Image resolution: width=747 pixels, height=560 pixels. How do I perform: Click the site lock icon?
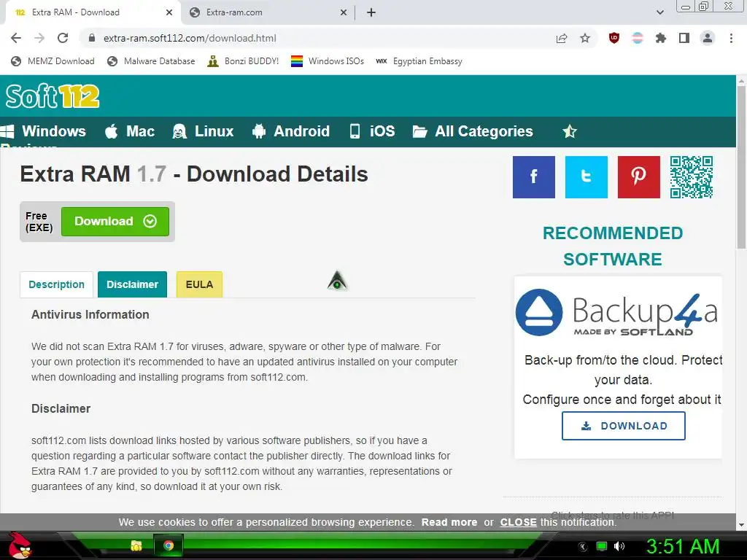point(92,38)
